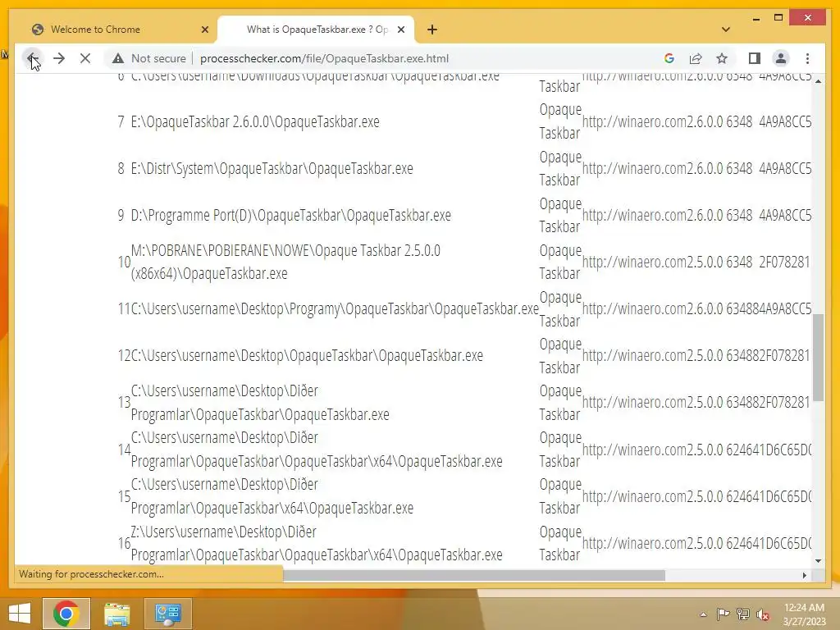Click the vertical scrollbar thumb
Screen dimensions: 840x630
click(818, 358)
